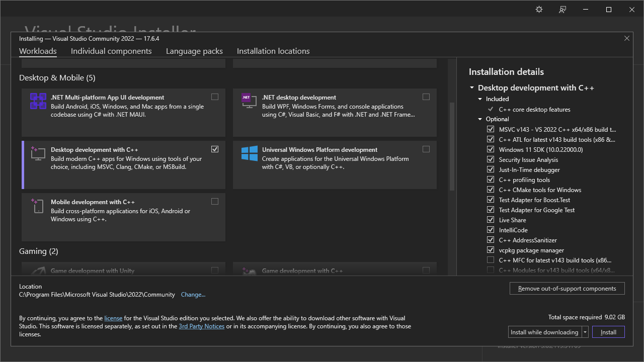The height and width of the screenshot is (362, 644).
Task: Enable the .NET desktop development workload checkbox
Action: [426, 97]
